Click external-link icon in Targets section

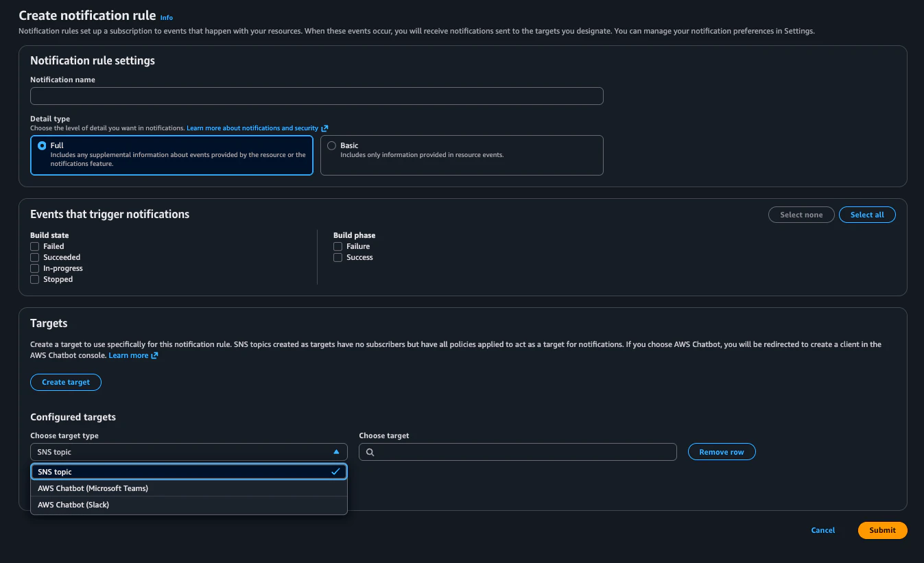[x=155, y=355]
